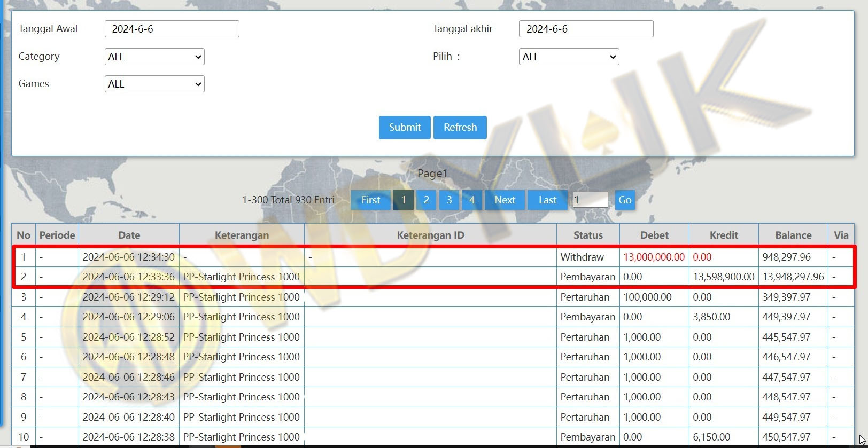The image size is (868, 448).
Task: Click the page number input box
Action: tap(590, 200)
